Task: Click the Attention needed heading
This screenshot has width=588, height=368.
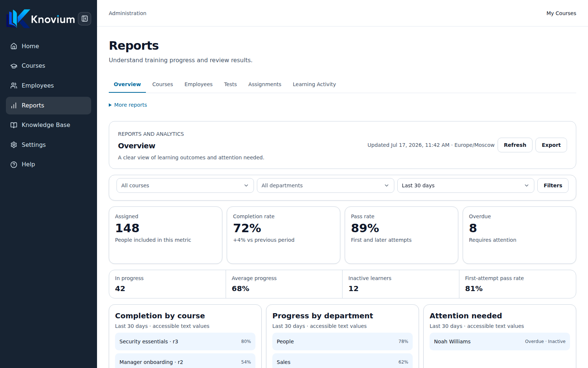Action: point(466,316)
